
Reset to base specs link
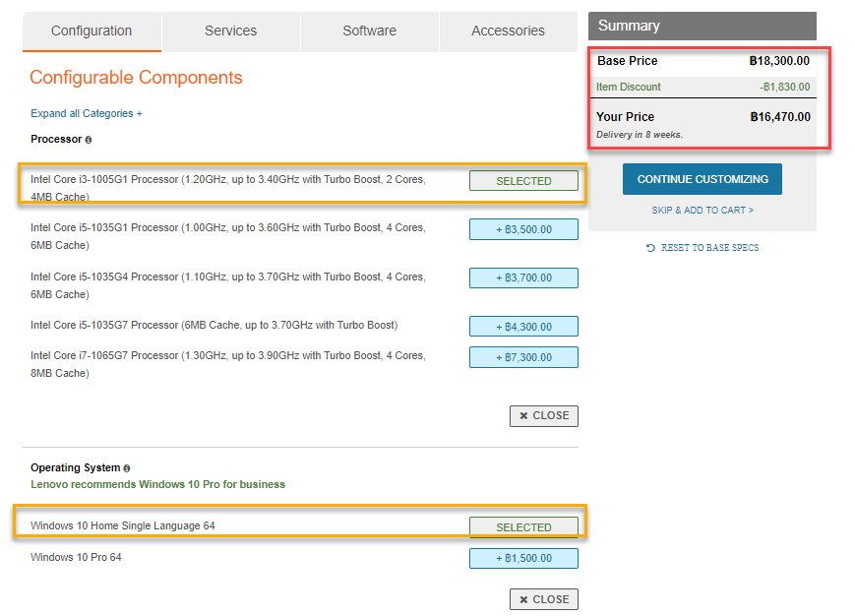pyautogui.click(x=709, y=248)
